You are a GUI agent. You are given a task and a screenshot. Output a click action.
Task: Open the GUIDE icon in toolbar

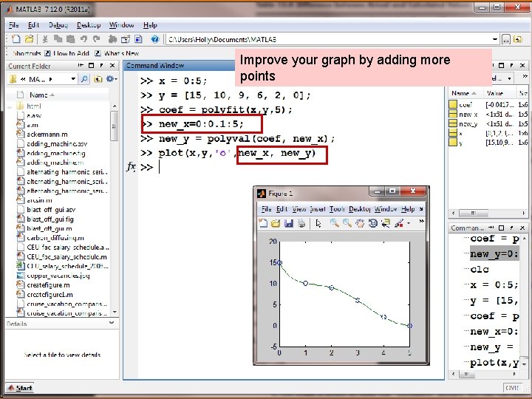(x=125, y=39)
